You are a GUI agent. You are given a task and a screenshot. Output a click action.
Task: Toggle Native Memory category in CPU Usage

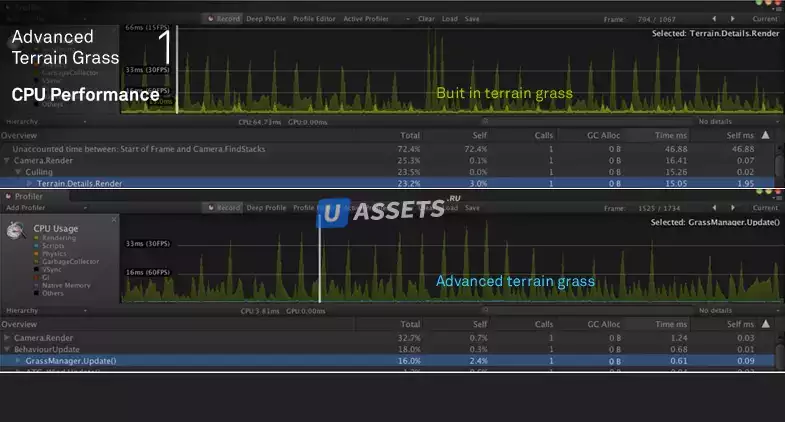pos(62,285)
